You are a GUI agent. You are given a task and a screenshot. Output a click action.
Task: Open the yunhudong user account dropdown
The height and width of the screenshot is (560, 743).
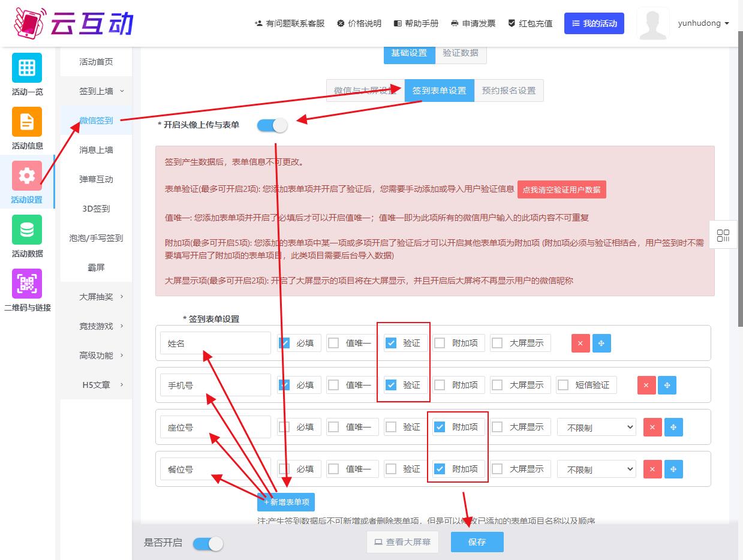[703, 23]
